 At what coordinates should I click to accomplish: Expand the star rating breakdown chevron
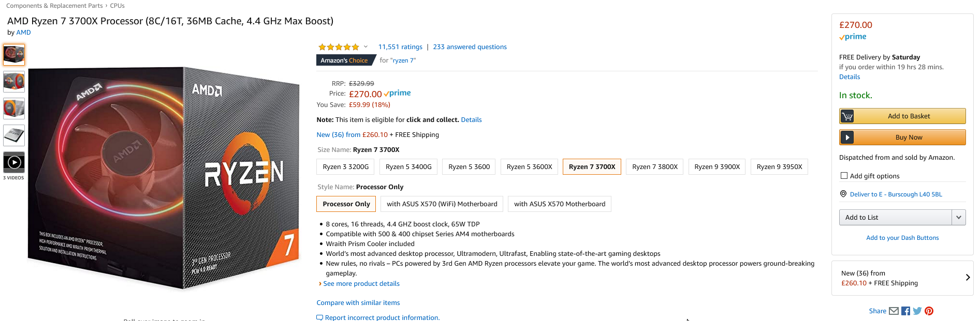coord(365,47)
